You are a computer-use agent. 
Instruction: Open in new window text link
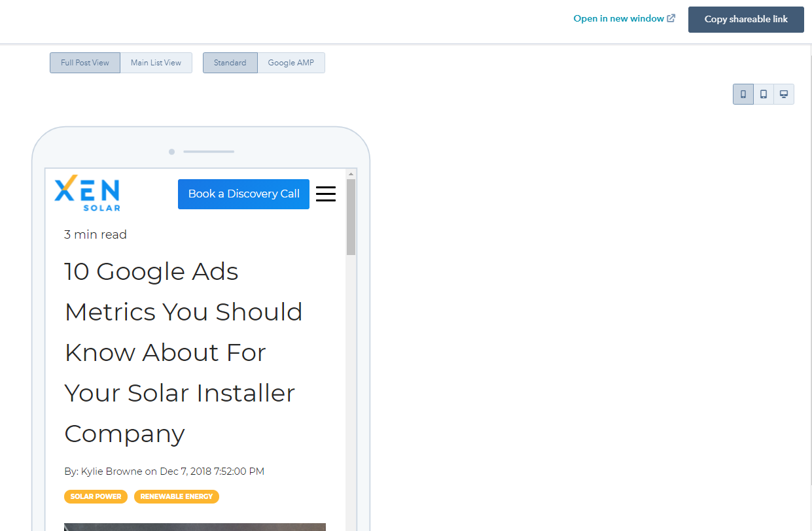pyautogui.click(x=618, y=18)
